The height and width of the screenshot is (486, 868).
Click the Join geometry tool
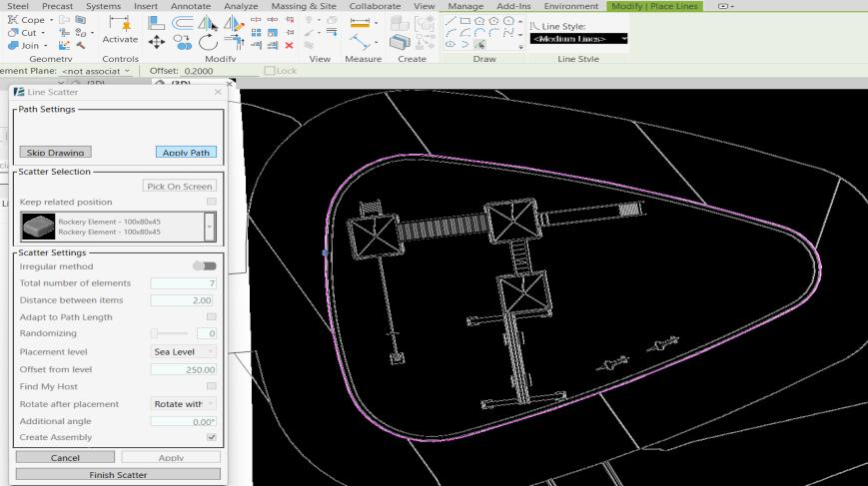[x=24, y=45]
